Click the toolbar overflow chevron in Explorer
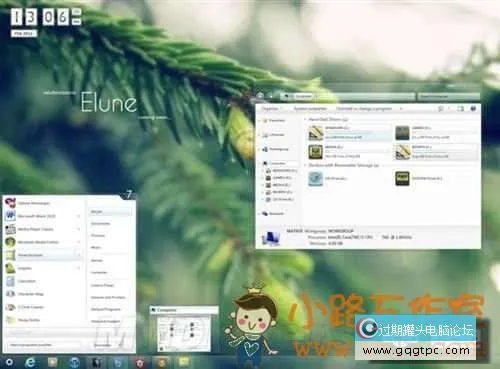Screen dimensions: 500x369 (401, 109)
